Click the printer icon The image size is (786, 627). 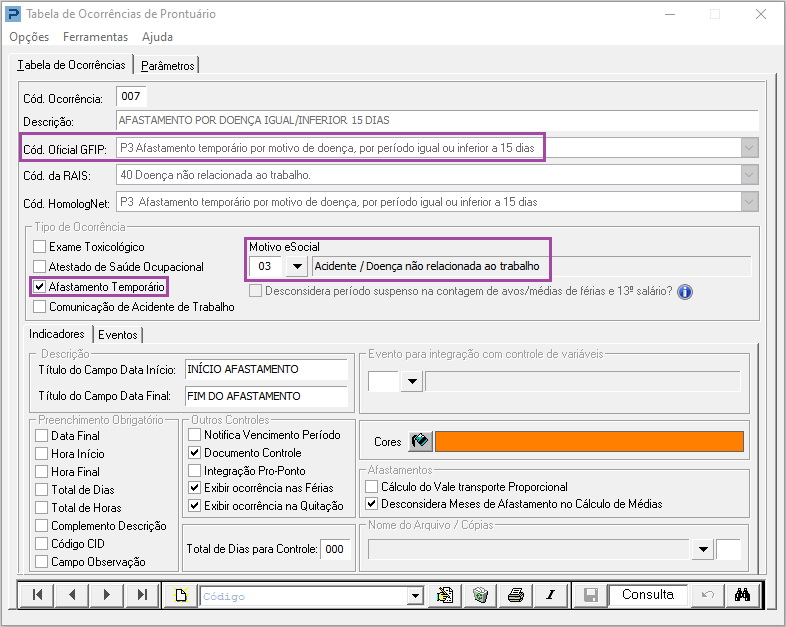point(515,595)
